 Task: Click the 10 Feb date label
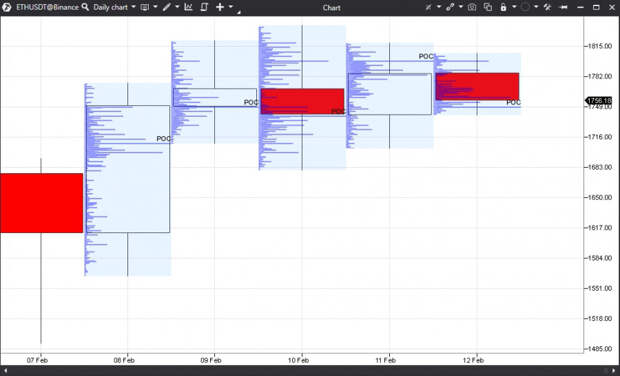point(299,360)
